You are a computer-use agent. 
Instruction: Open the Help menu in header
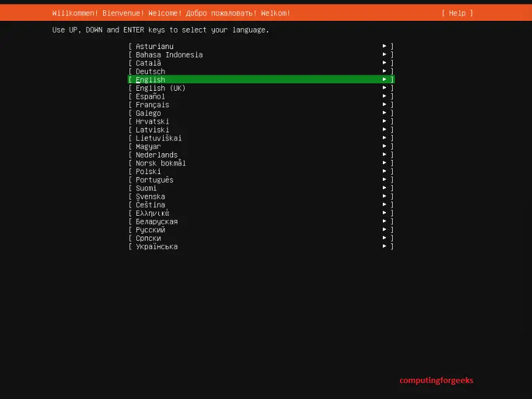pos(457,13)
